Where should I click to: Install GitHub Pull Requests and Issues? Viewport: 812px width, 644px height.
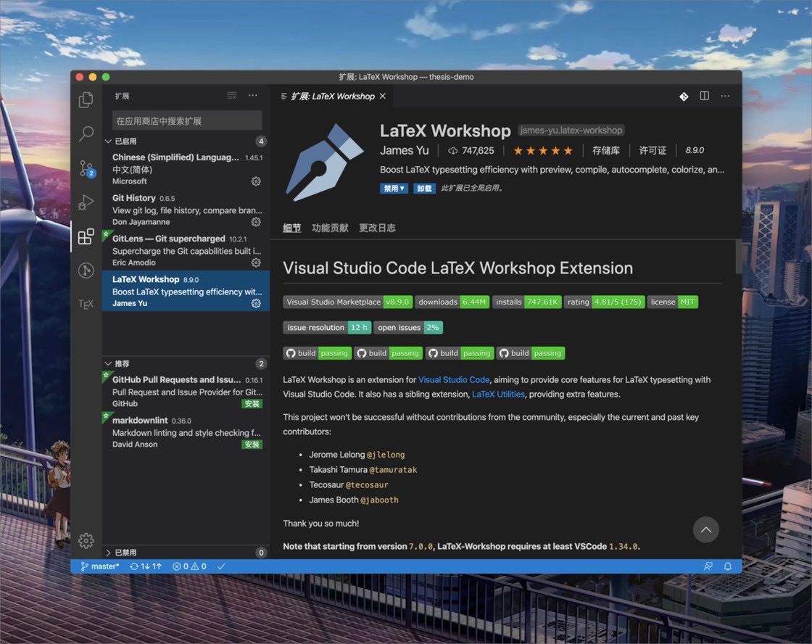[x=252, y=404]
